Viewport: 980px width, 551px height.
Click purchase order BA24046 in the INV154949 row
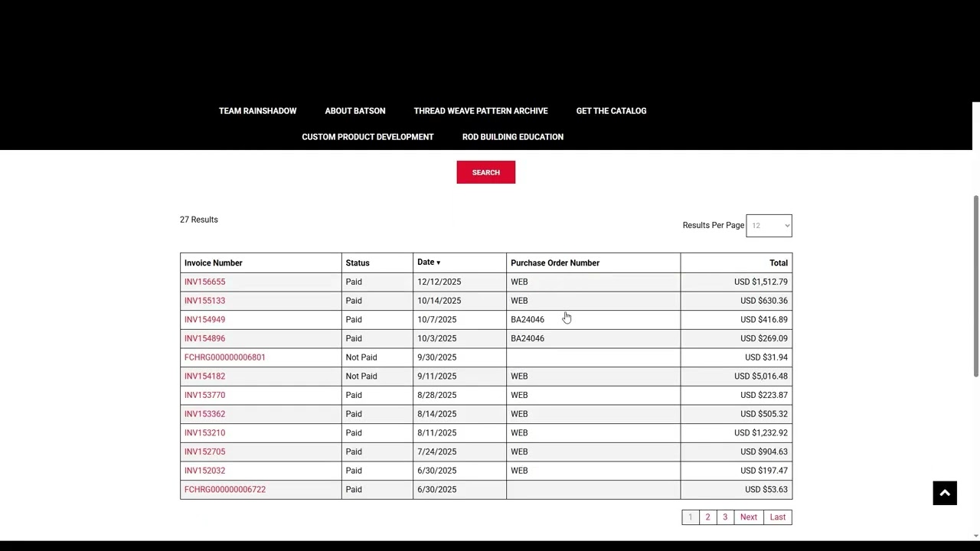pyautogui.click(x=528, y=320)
